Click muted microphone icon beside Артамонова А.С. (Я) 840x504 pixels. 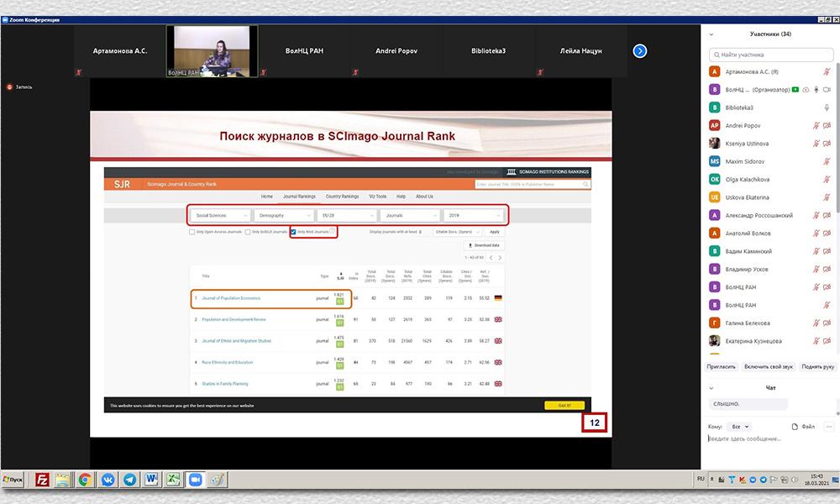coord(827,71)
